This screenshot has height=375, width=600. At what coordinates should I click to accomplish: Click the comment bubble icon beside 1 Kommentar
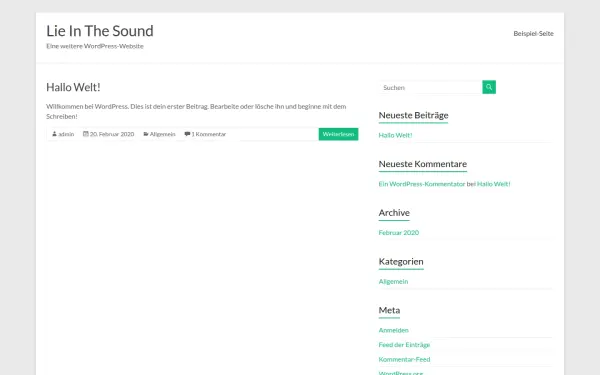(x=187, y=134)
